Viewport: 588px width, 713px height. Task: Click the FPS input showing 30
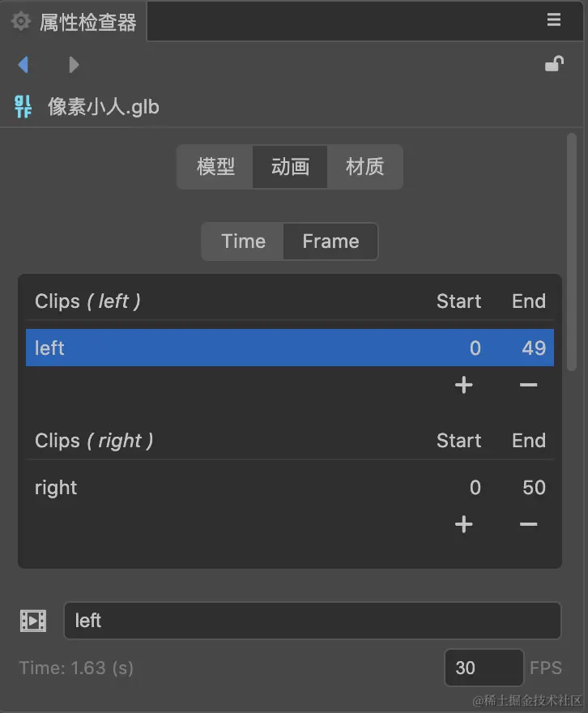(x=484, y=668)
